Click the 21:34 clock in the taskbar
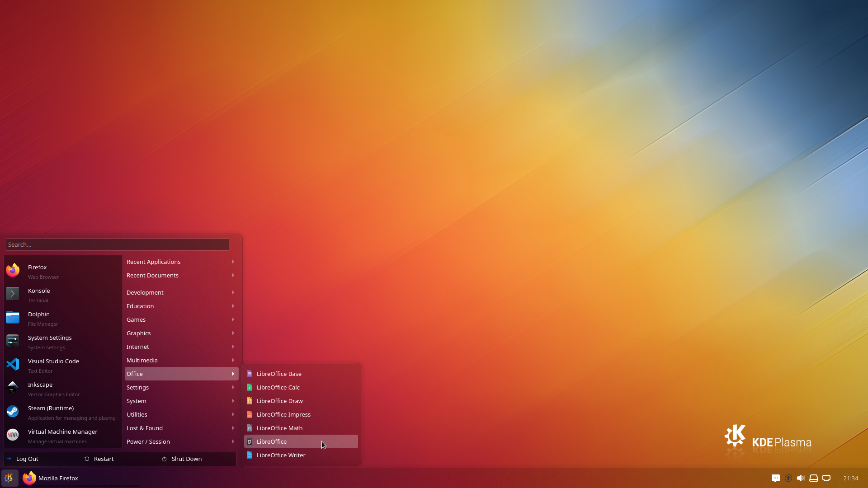Screen dimensions: 868x488 click(x=850, y=478)
